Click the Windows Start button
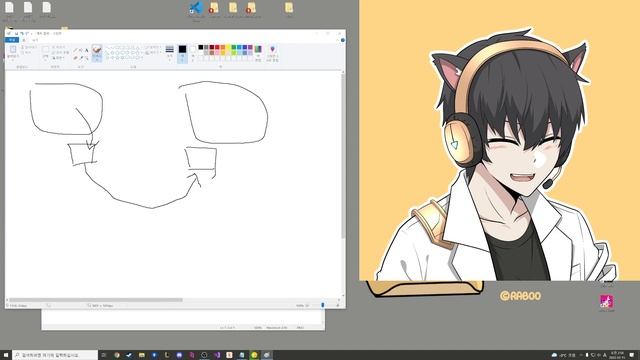 (x=6, y=355)
